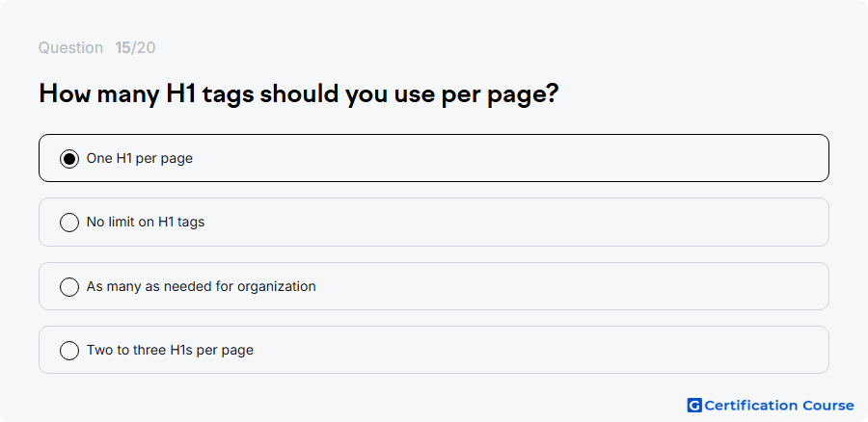Click the bold number 15 in the counter
Image resolution: width=868 pixels, height=422 pixels.
click(x=122, y=48)
